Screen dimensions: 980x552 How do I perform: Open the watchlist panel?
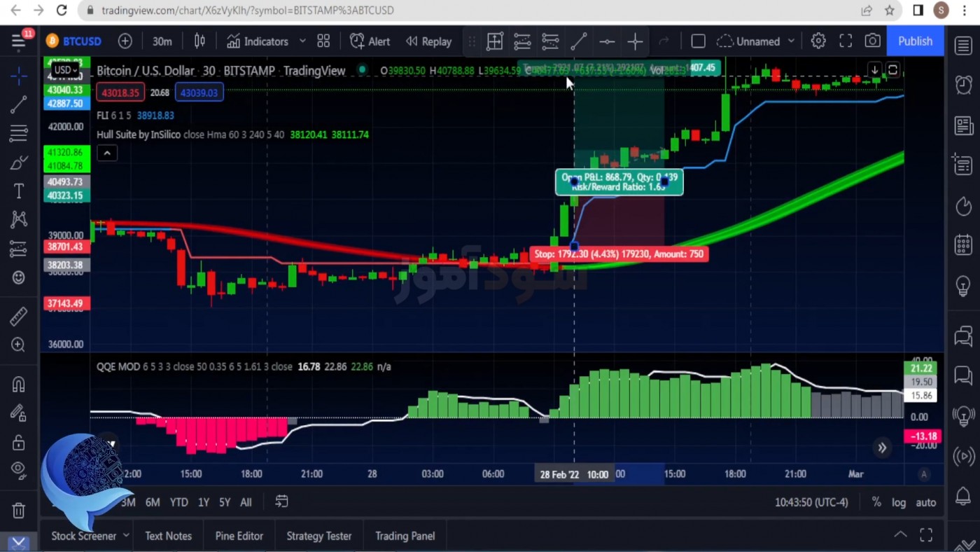(964, 45)
